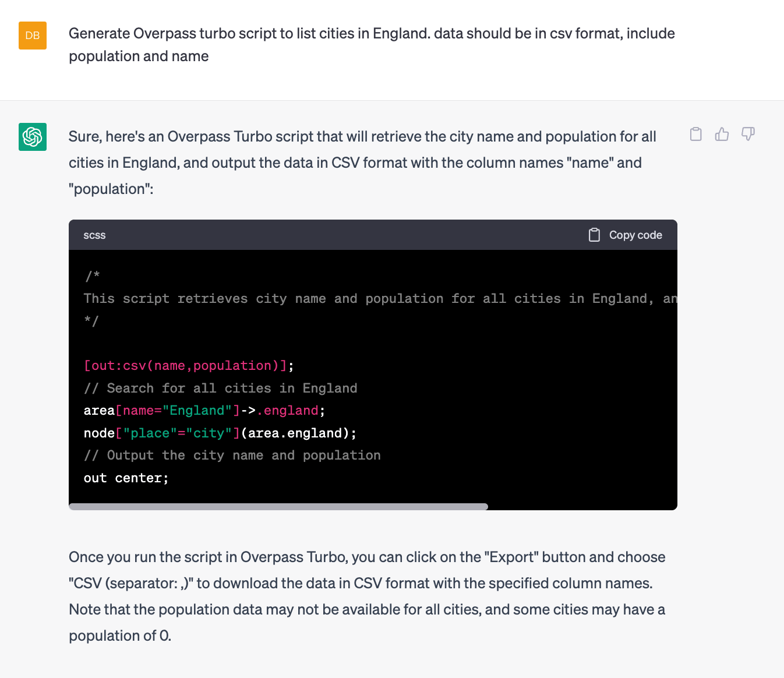Copy the assistant response with clipboard icon
This screenshot has width=784, height=678.
tap(695, 135)
